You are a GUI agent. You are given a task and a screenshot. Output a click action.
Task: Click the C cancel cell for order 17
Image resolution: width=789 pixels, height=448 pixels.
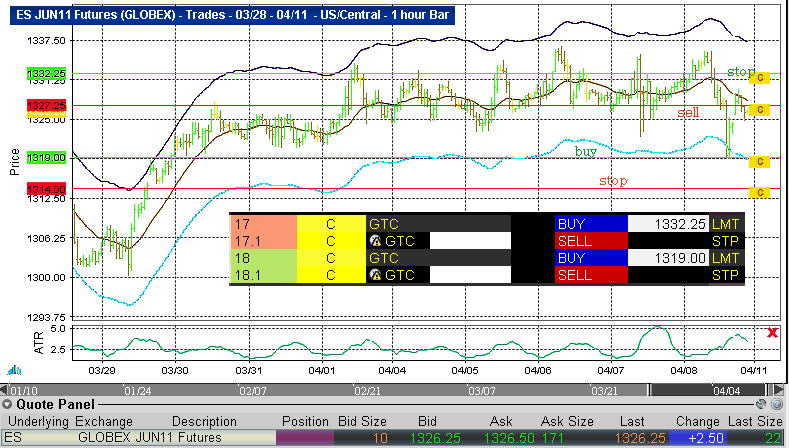point(331,223)
